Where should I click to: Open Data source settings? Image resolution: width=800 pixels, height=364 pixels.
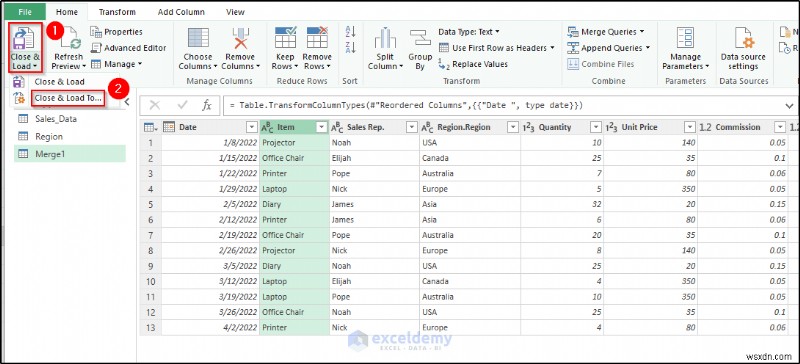click(743, 48)
